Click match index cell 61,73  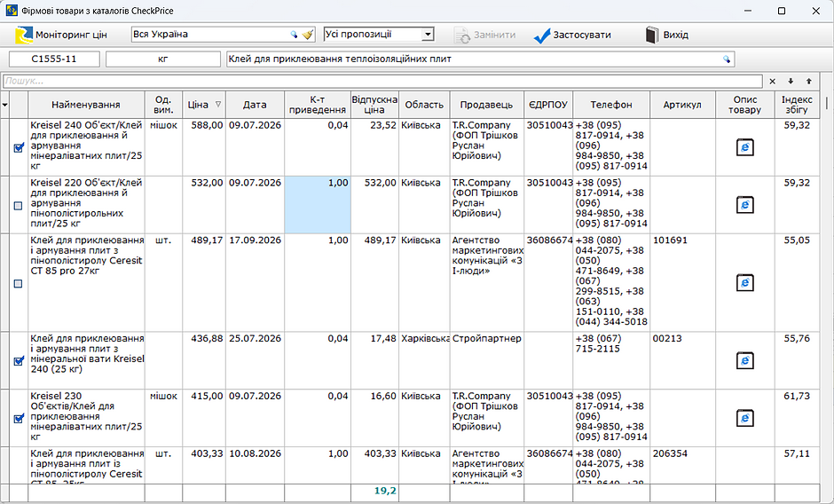click(x=797, y=418)
